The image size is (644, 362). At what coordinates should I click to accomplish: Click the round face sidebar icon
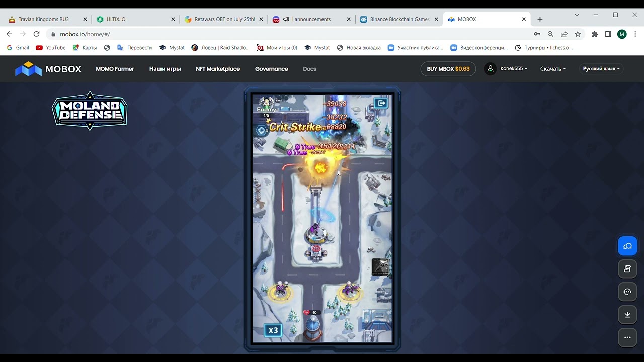click(627, 292)
